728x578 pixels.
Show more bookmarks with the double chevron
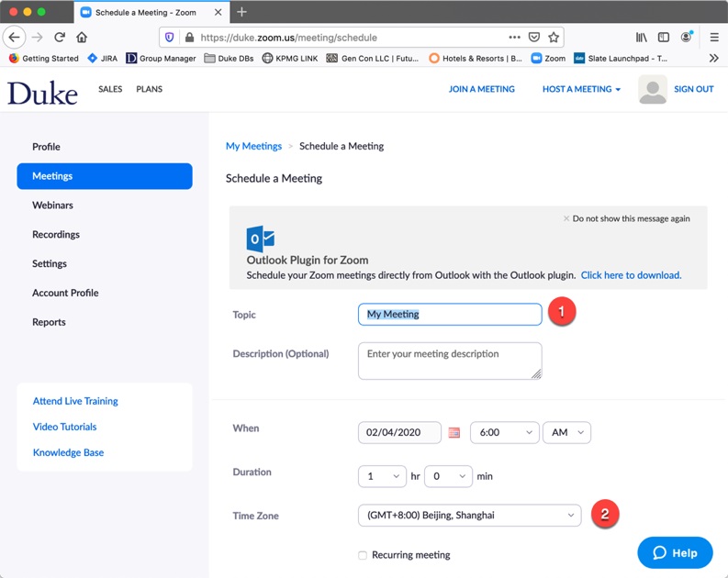[714, 58]
